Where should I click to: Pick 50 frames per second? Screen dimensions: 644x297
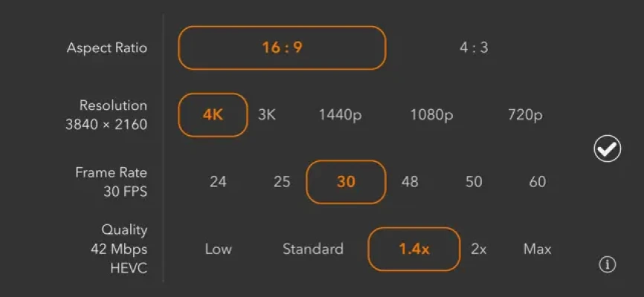tap(474, 182)
